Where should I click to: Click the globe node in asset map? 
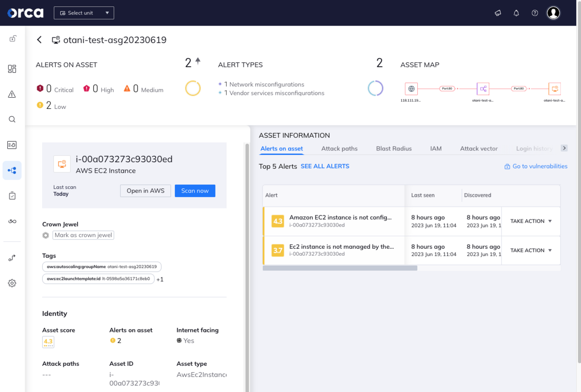coord(411,89)
